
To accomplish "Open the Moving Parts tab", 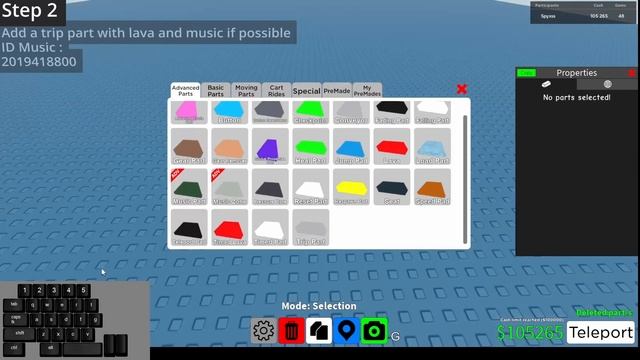I will pos(246,90).
